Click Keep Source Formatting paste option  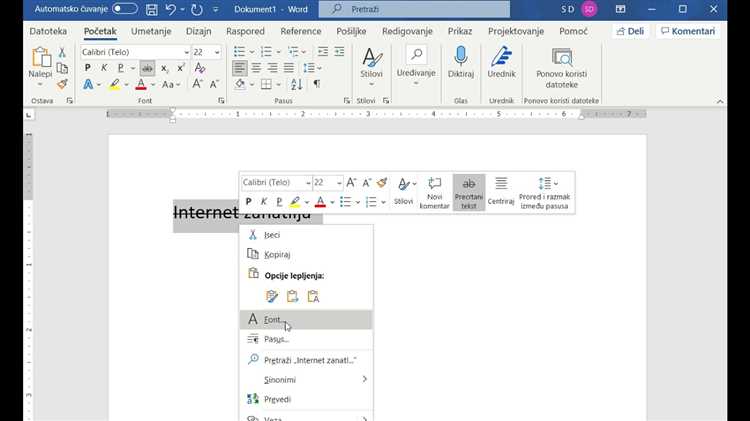pyautogui.click(x=272, y=297)
